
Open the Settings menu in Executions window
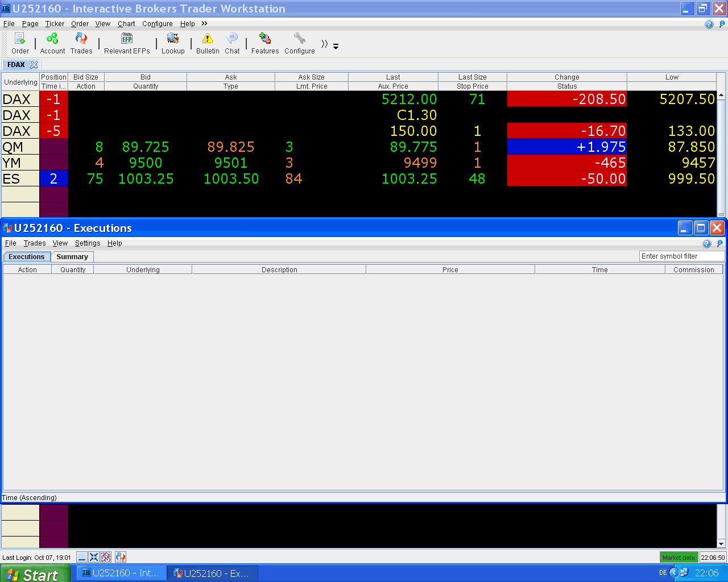[x=88, y=243]
